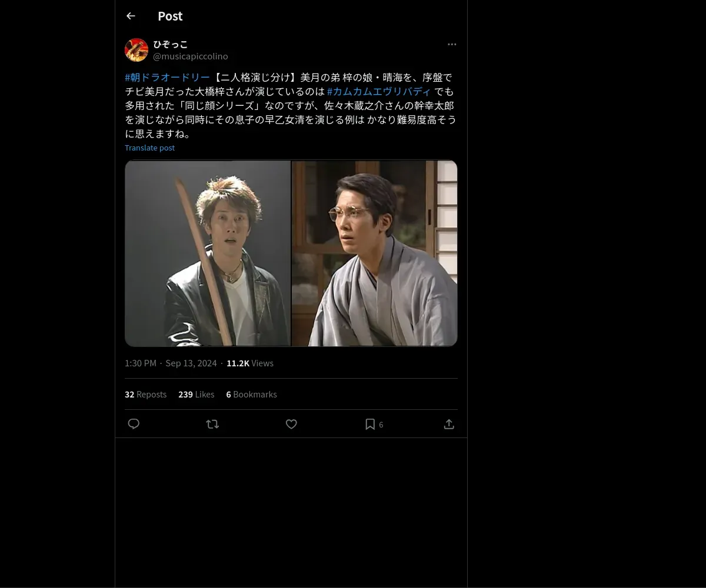This screenshot has width=706, height=588.
Task: Click the 6 Bookmarks count
Action: tap(251, 395)
